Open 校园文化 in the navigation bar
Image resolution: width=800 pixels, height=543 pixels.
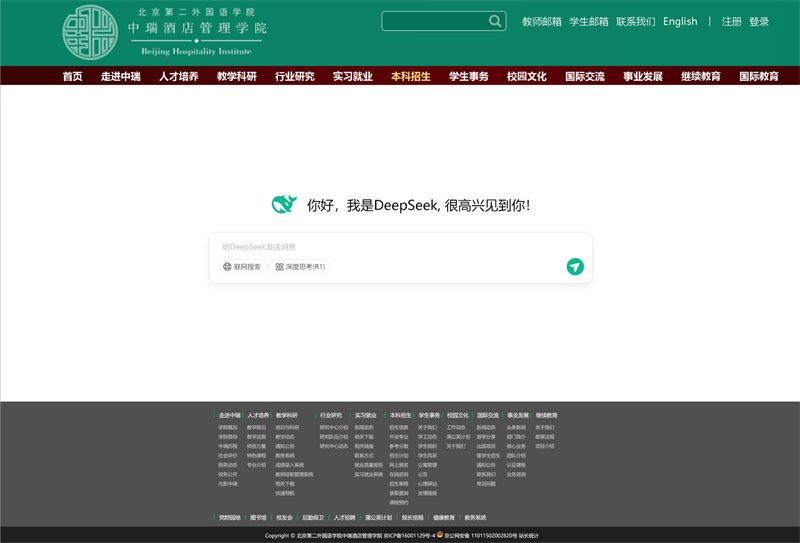(x=527, y=76)
